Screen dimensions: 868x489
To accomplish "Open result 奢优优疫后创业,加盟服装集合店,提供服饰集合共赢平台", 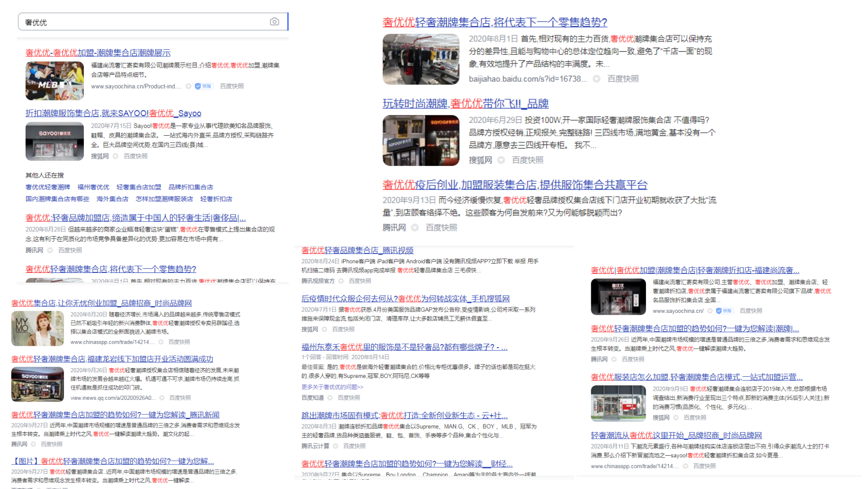I will [x=515, y=185].
